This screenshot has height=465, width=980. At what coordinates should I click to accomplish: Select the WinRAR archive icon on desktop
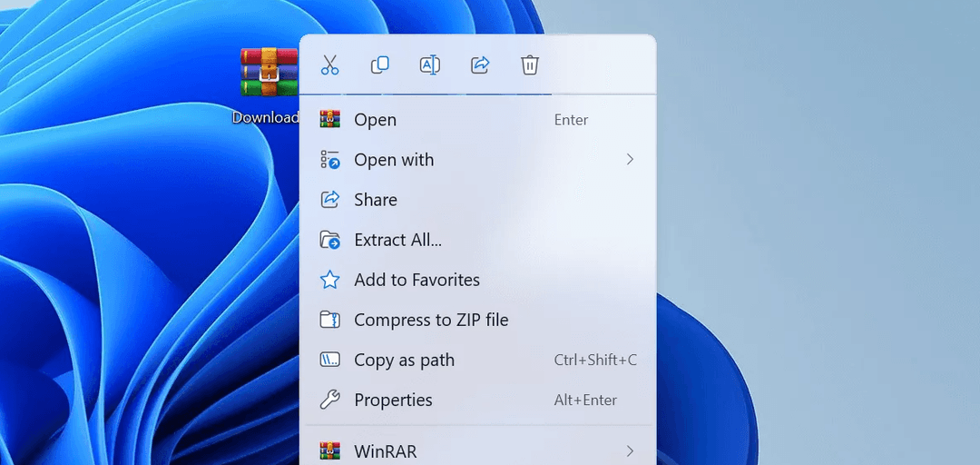pos(269,73)
